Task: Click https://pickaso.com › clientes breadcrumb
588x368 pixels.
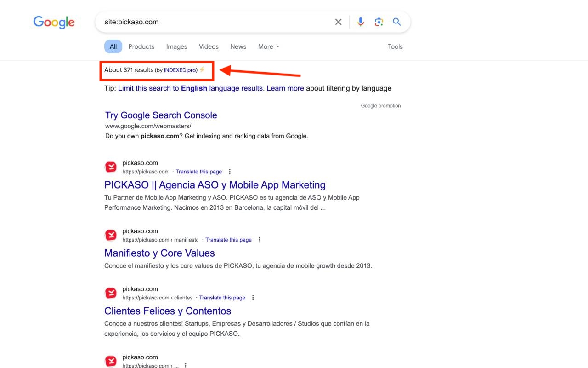Action: (x=157, y=298)
